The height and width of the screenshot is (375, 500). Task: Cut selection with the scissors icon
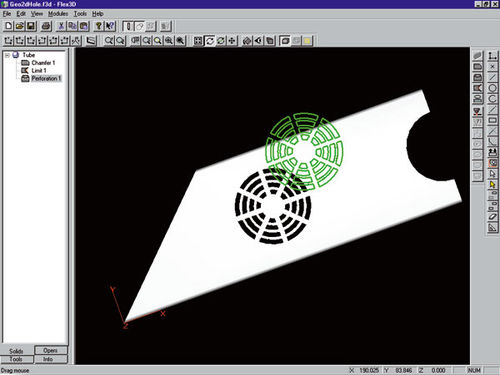61,26
